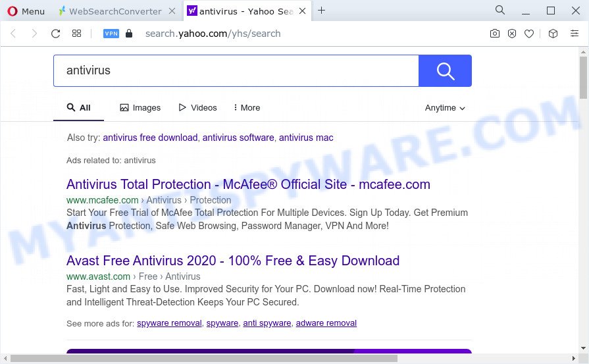Screen dimensions: 589x364
Task: Close the Yahoo Search tab
Action: click(x=302, y=11)
